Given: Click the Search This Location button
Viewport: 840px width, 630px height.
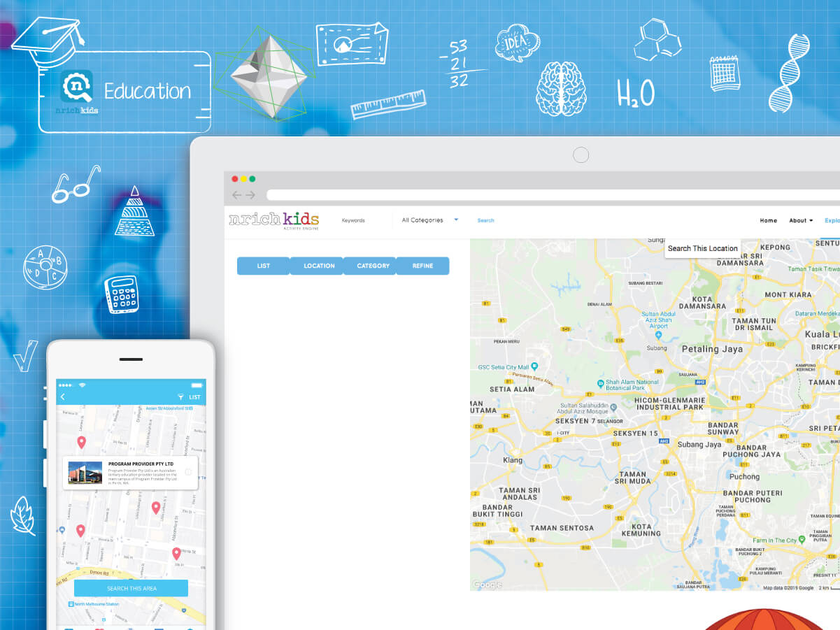Looking at the screenshot, I should point(702,248).
